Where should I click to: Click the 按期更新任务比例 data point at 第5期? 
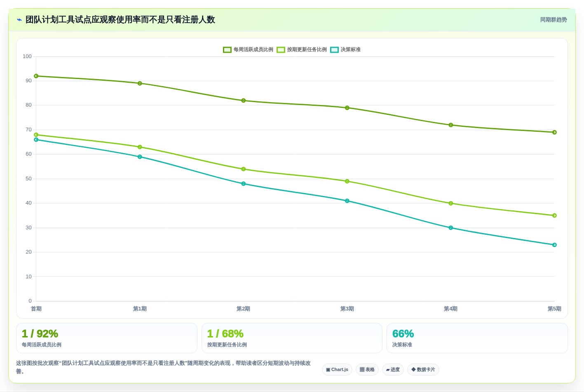pos(554,215)
